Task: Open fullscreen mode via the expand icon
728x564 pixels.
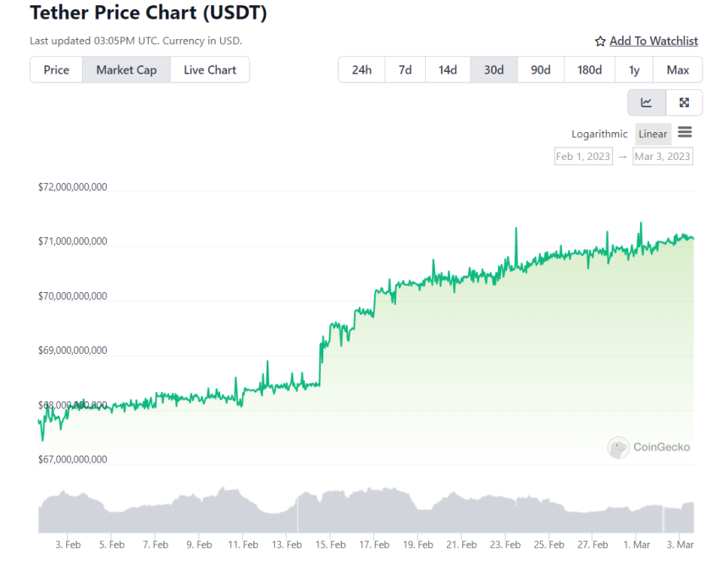Action: (x=683, y=102)
